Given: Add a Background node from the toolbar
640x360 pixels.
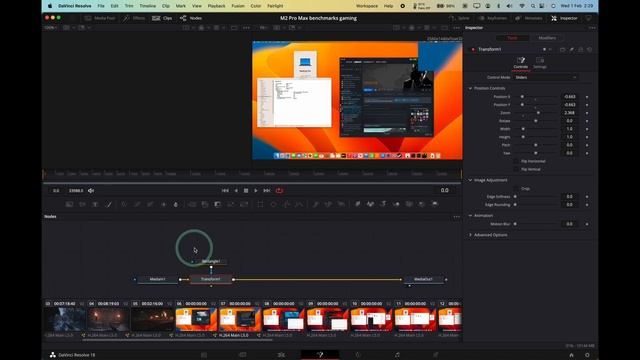Looking at the screenshot, I should coord(69,204).
